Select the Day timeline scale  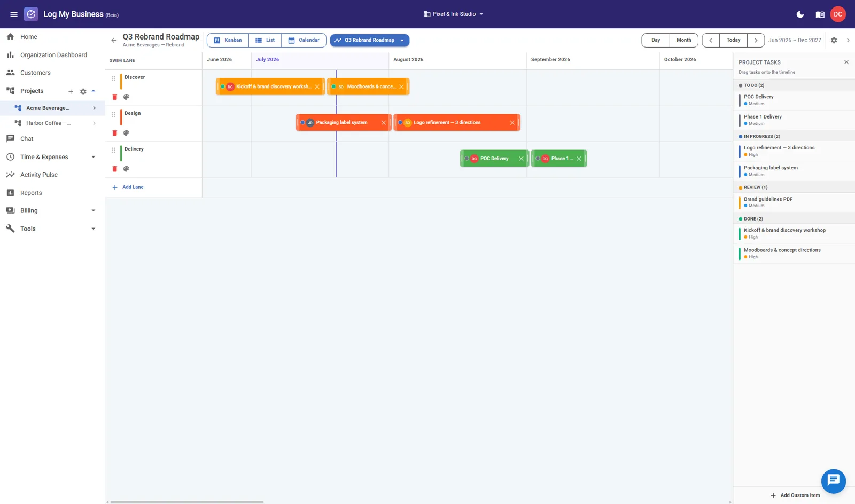[x=656, y=40]
